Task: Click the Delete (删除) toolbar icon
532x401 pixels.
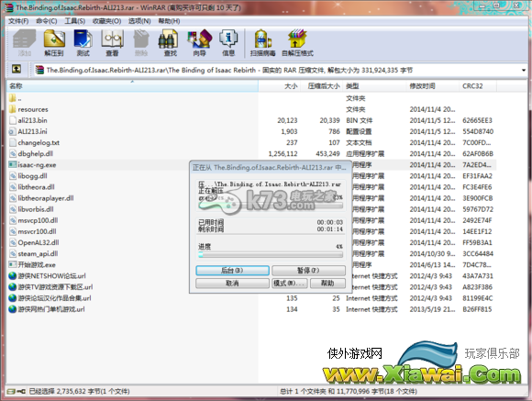Action: [x=141, y=42]
